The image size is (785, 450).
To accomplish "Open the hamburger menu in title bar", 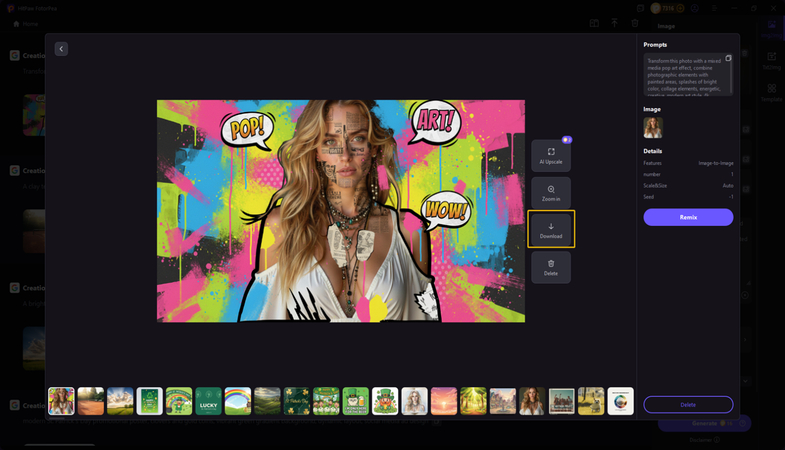I will click(714, 8).
